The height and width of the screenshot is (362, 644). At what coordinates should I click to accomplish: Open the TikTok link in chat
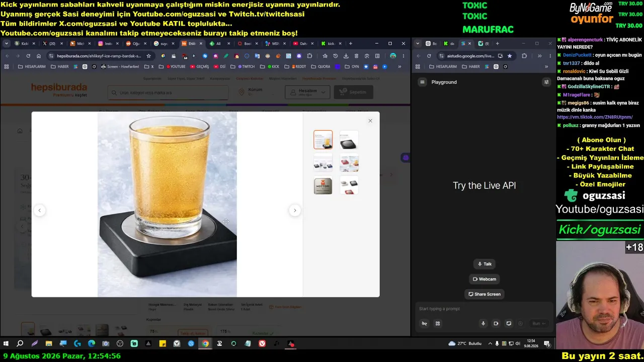595,117
